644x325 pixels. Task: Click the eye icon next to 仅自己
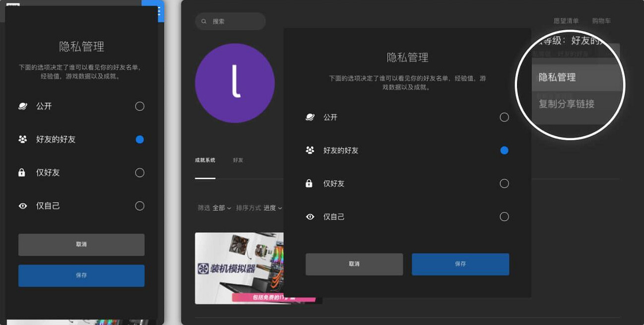point(310,217)
